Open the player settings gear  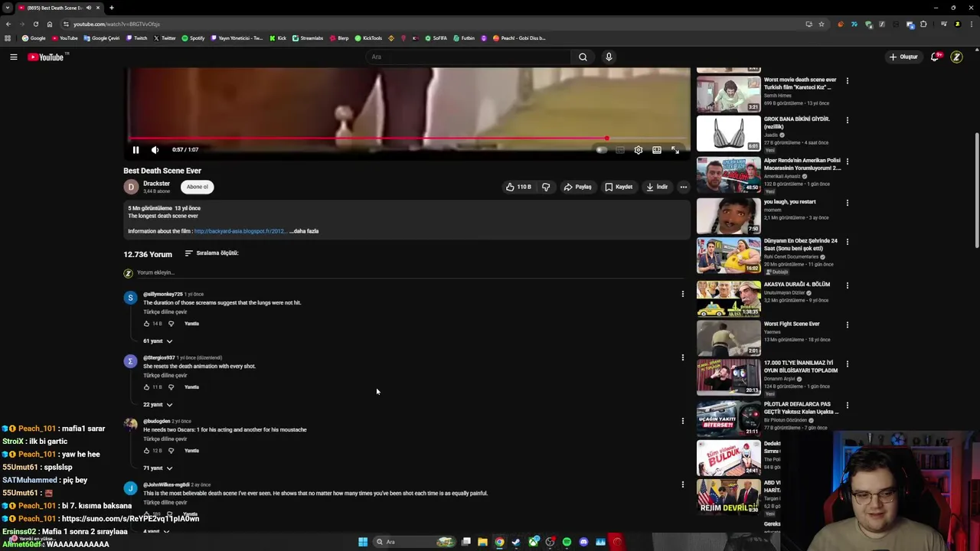point(639,150)
